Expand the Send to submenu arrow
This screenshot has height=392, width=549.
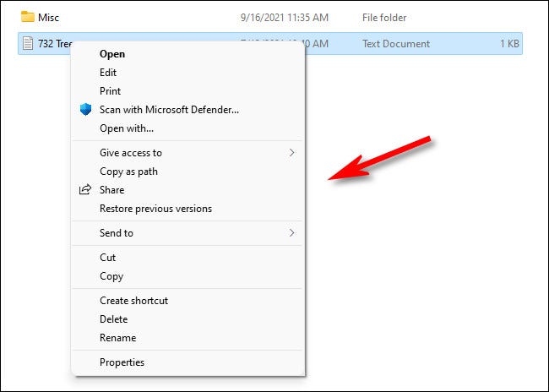[292, 233]
